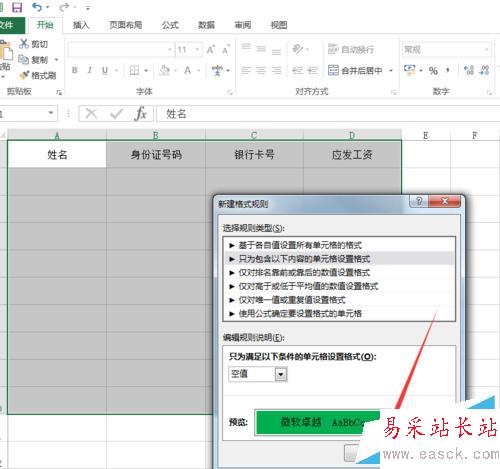
Task: Switch to the 页面布局 tab
Action: [126, 25]
